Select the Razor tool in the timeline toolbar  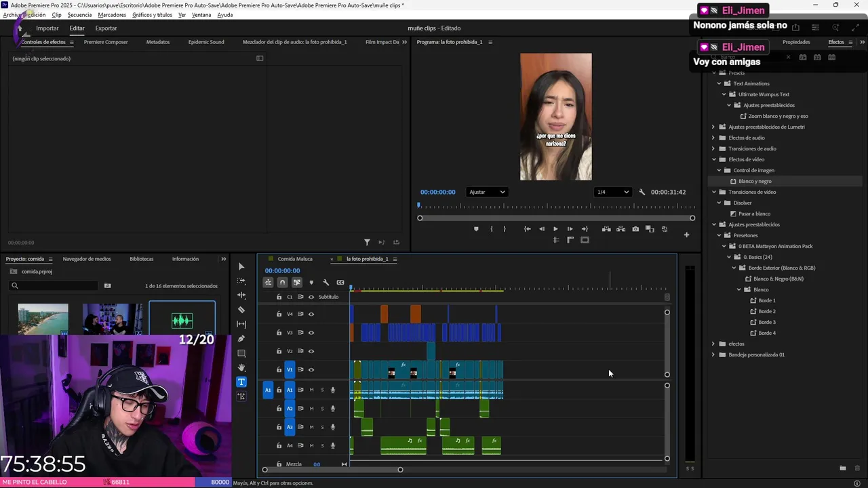click(x=241, y=310)
